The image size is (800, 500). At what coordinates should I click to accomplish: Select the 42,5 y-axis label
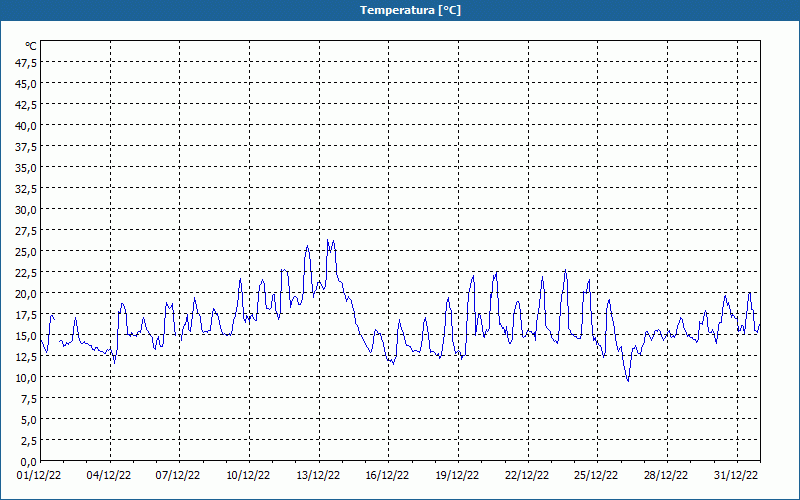coord(27,105)
